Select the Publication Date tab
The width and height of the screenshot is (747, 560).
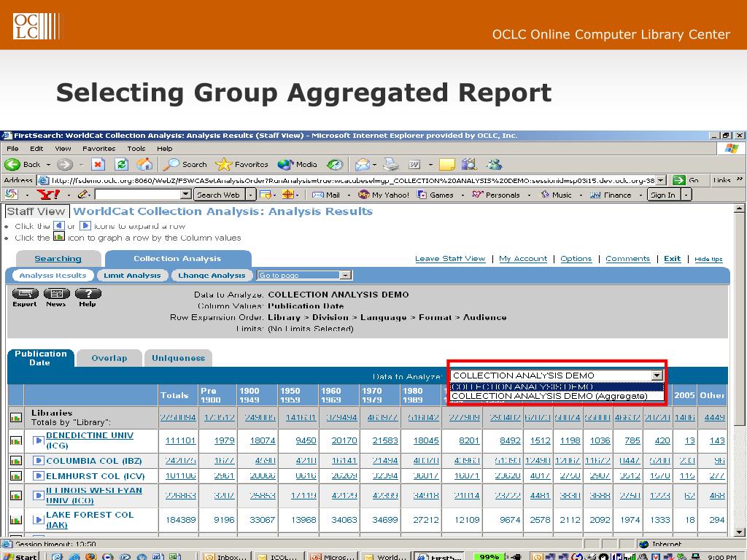pyautogui.click(x=41, y=358)
